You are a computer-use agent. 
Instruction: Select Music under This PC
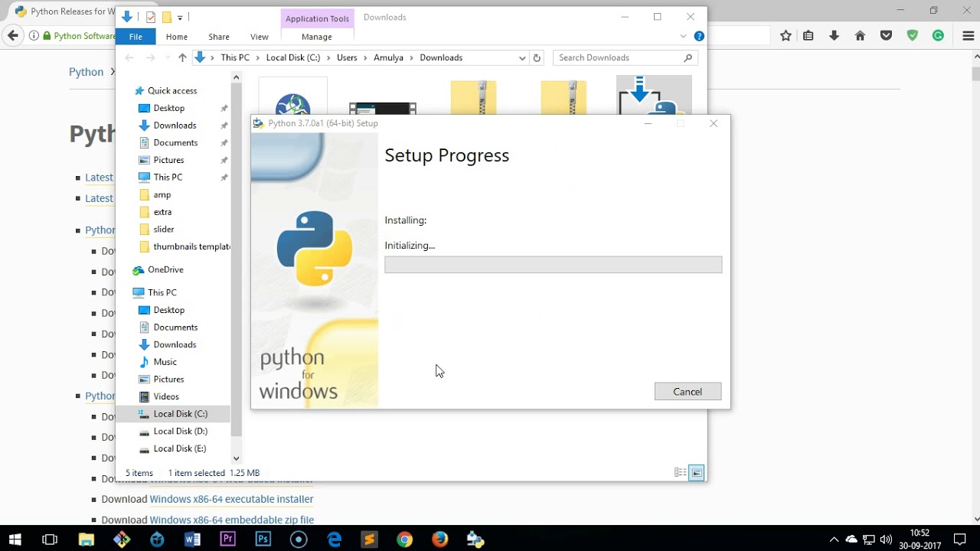(165, 362)
